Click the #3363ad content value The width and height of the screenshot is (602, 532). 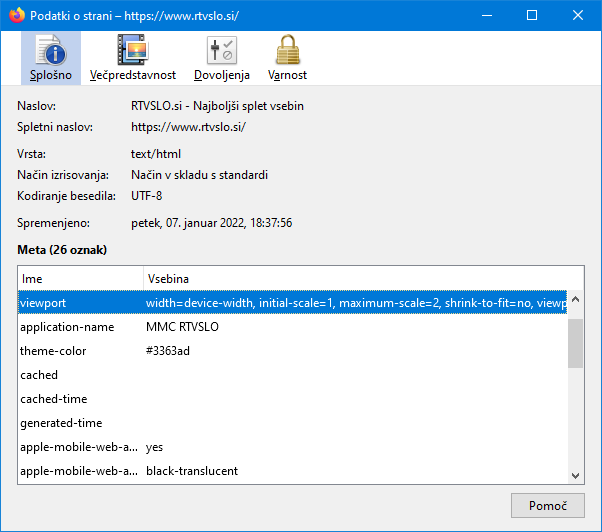click(168, 351)
